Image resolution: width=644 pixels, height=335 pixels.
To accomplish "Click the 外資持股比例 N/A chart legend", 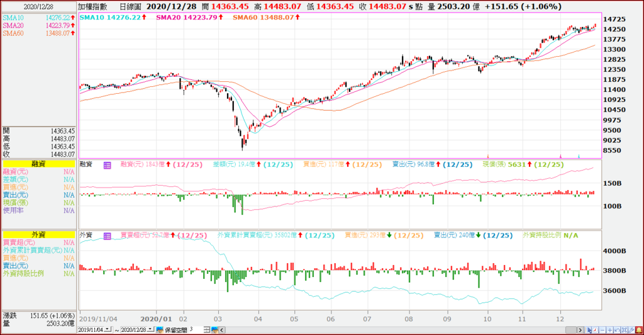I will [550, 236].
